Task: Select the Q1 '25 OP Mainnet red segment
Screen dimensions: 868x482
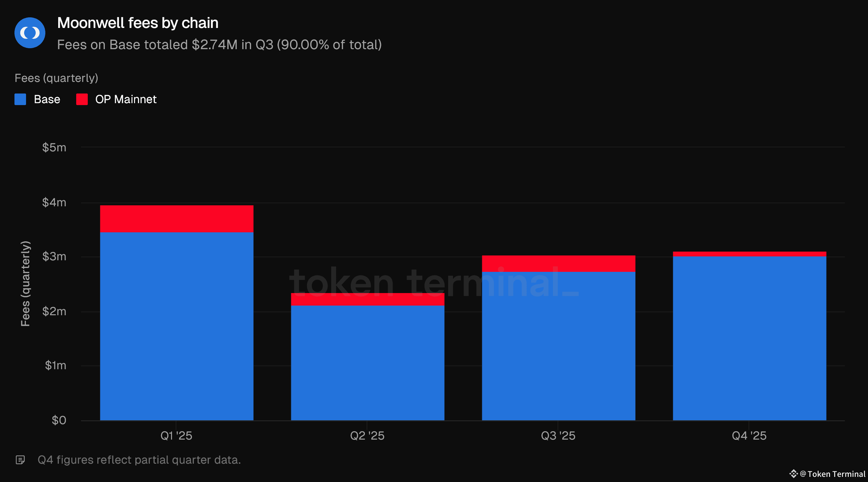Action: tap(176, 219)
